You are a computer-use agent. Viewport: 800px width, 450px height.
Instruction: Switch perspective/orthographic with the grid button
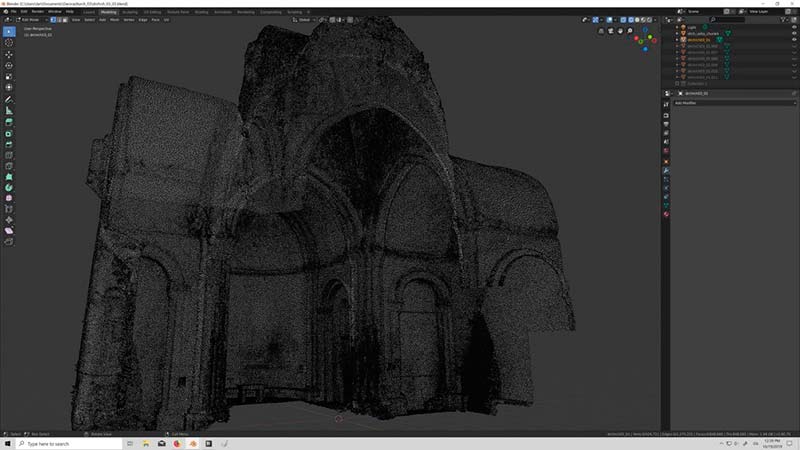click(601, 31)
